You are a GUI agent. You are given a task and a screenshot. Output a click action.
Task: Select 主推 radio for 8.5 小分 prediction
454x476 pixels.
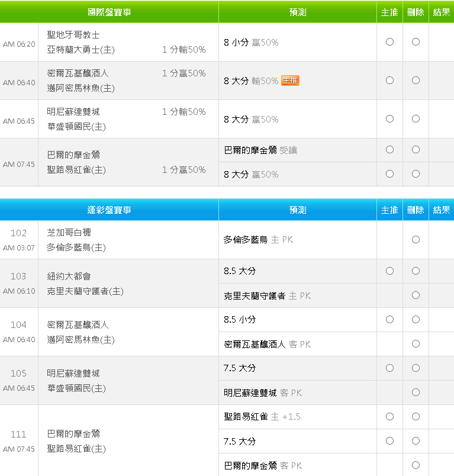pos(389,319)
